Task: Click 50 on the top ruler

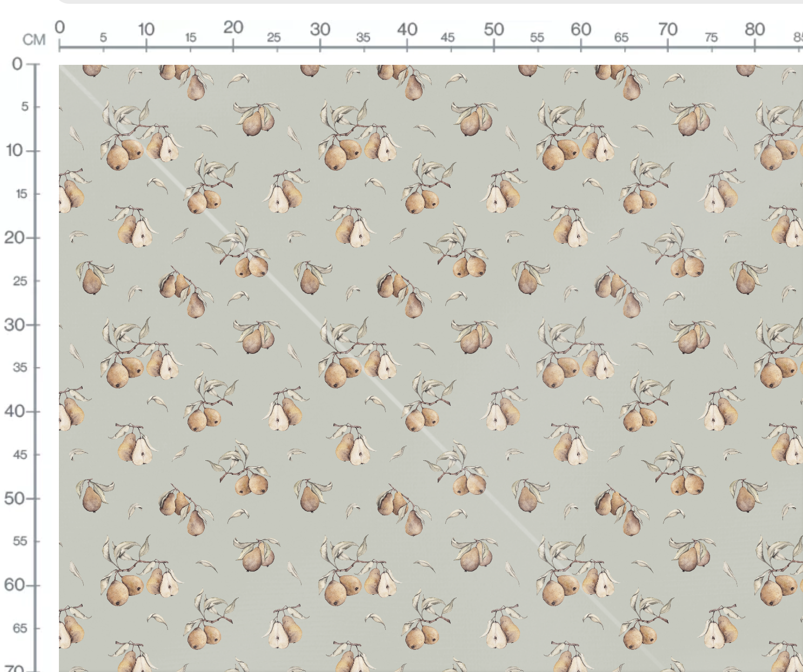Action: [494, 29]
